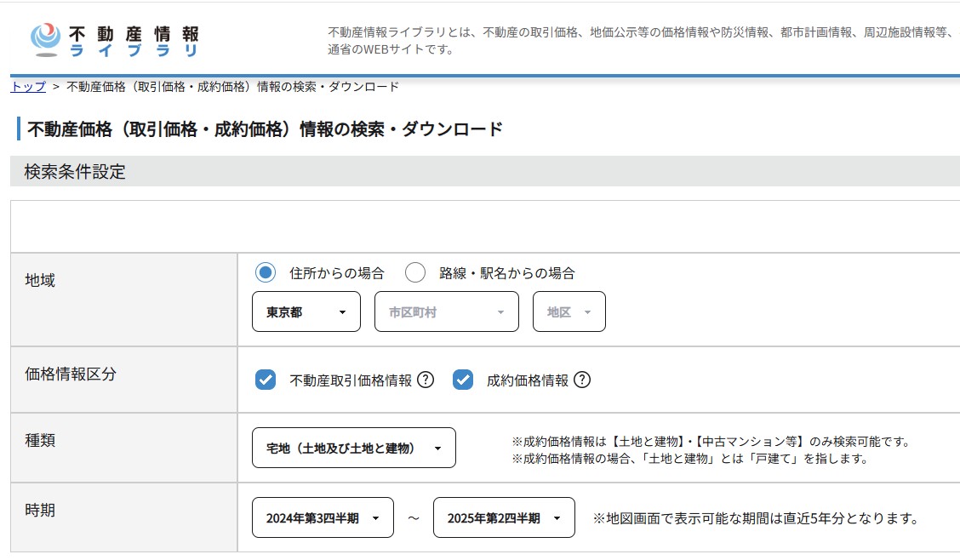Uncheck the 不動産取引価格情報 checkbox
Viewport: 960px width, 560px height.
(x=266, y=380)
